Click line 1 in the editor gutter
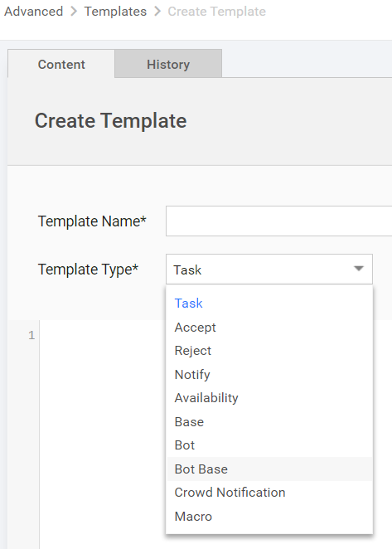 (x=31, y=335)
